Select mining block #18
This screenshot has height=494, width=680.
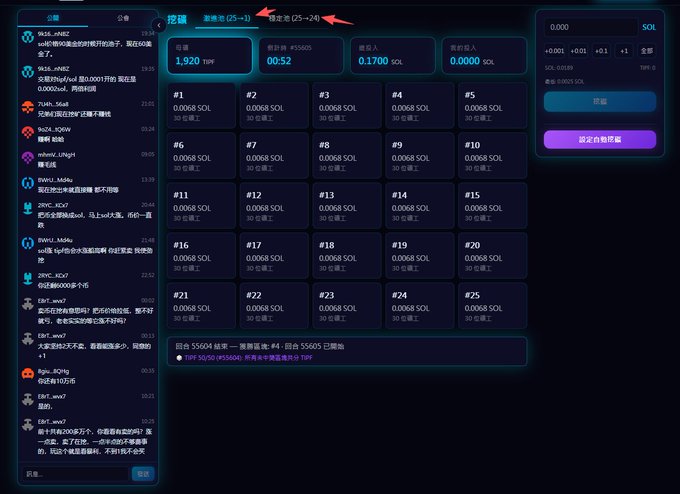(347, 256)
